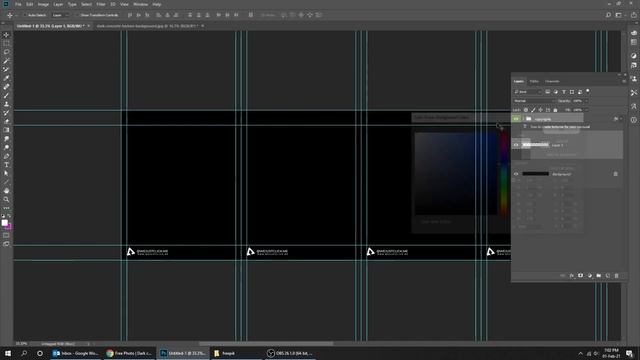Screen dimensions: 640x360
Task: Select the Clone Stamp tool
Action: tap(6, 104)
